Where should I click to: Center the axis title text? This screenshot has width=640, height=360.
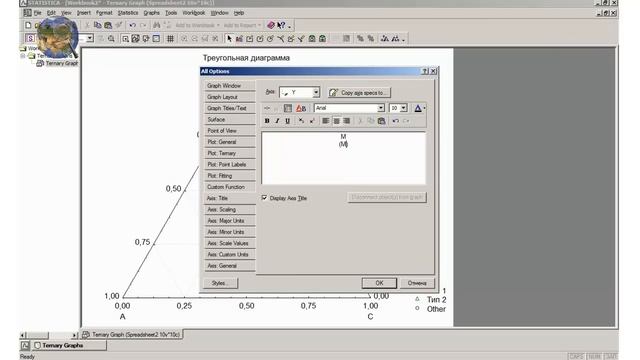coord(336,121)
